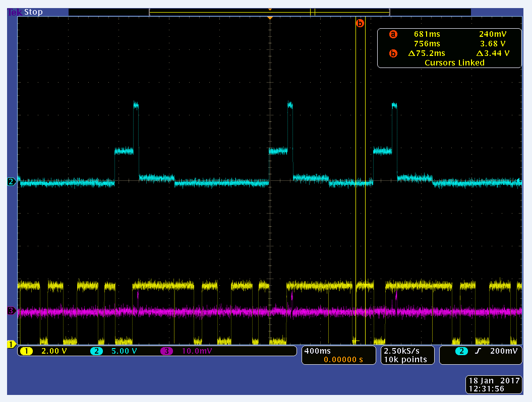Click the 0.00000 s delay readout

click(343, 360)
